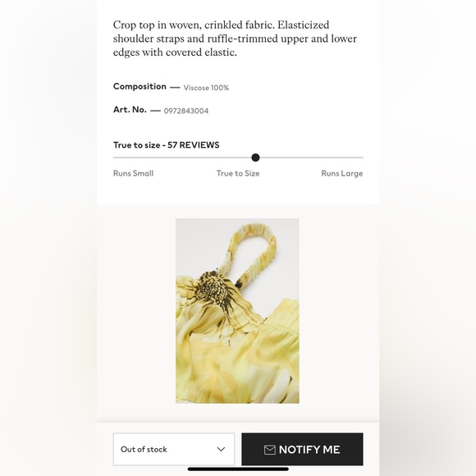
Task: Select the Runs Small label
Action: [x=133, y=173]
